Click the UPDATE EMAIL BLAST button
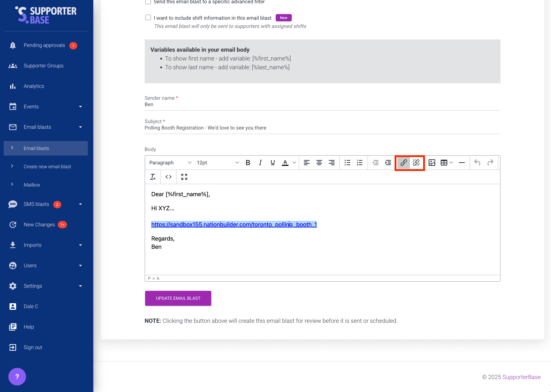 pyautogui.click(x=178, y=298)
